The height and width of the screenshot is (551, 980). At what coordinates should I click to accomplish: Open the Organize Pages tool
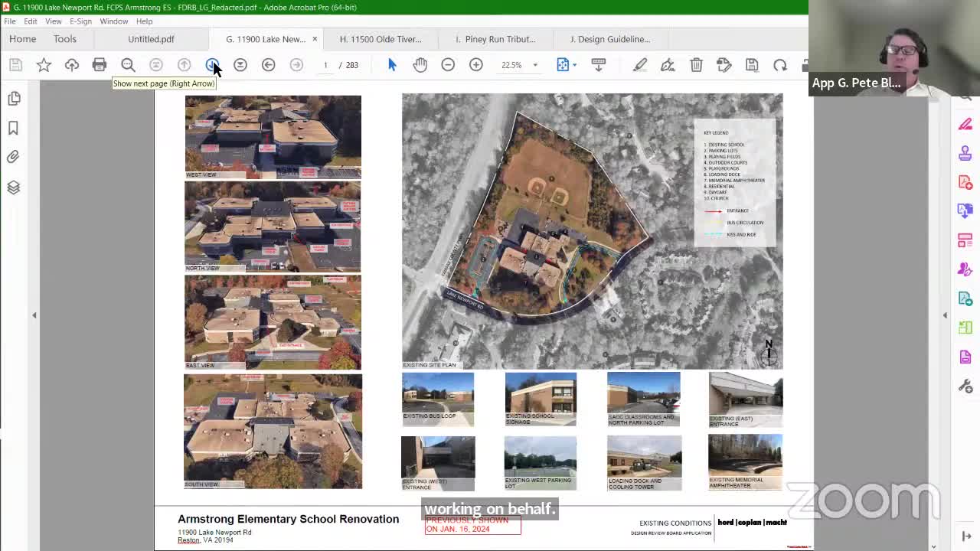[965, 239]
